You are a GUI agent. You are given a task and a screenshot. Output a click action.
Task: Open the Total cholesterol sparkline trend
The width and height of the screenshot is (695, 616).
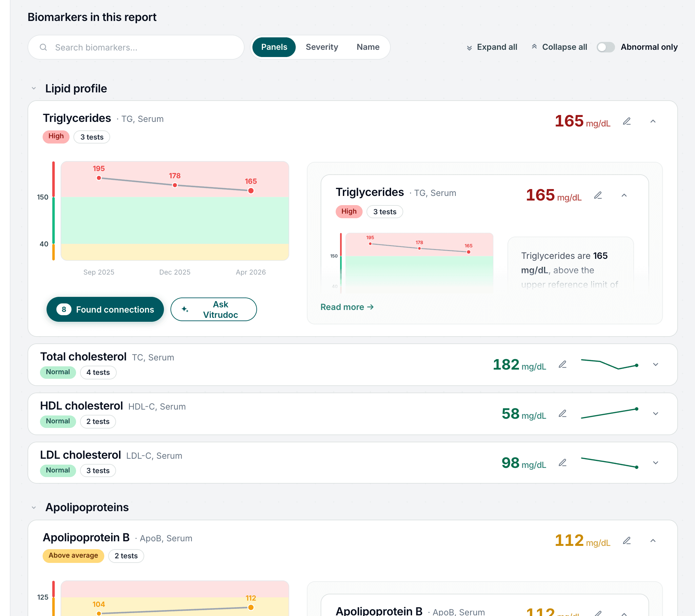(x=609, y=364)
